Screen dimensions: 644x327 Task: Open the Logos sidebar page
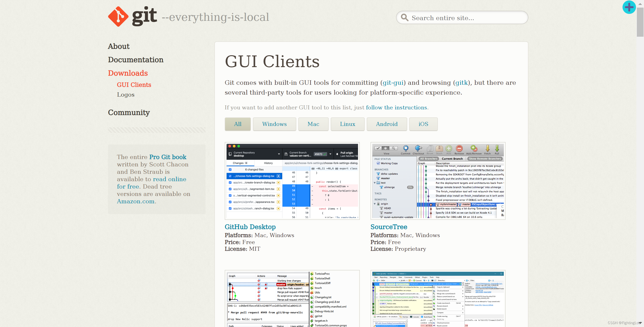126,95
